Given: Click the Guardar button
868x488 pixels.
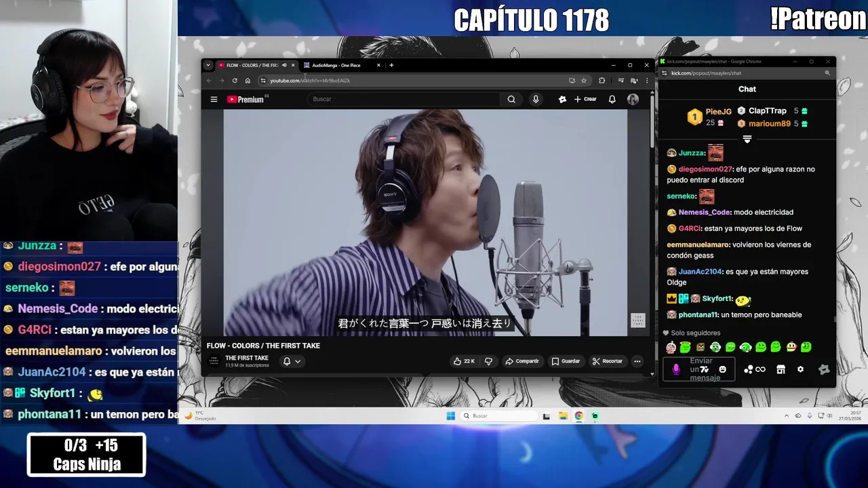Looking at the screenshot, I should pyautogui.click(x=566, y=361).
